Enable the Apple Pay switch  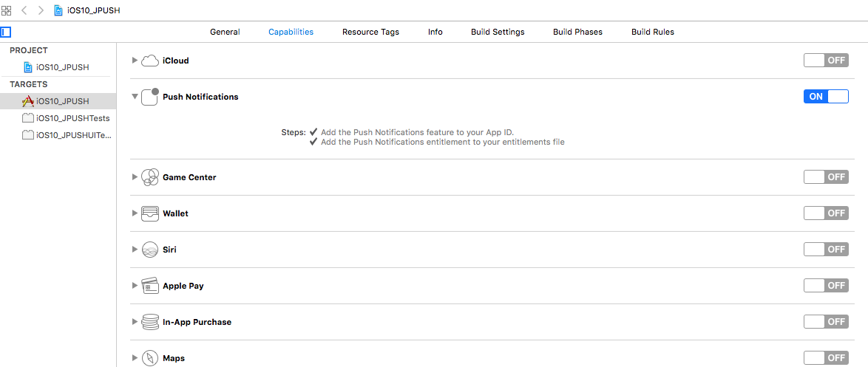(826, 286)
